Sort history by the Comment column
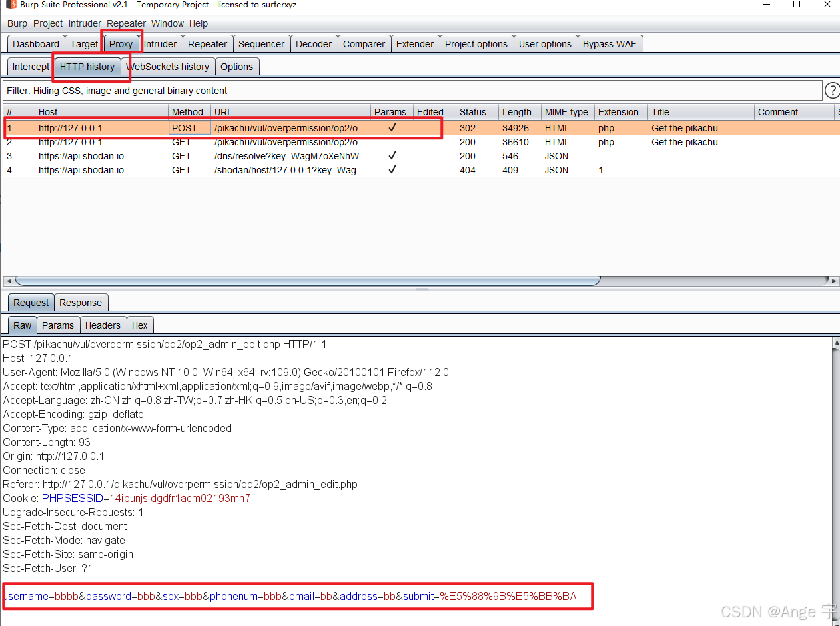The width and height of the screenshot is (840, 626). point(794,112)
